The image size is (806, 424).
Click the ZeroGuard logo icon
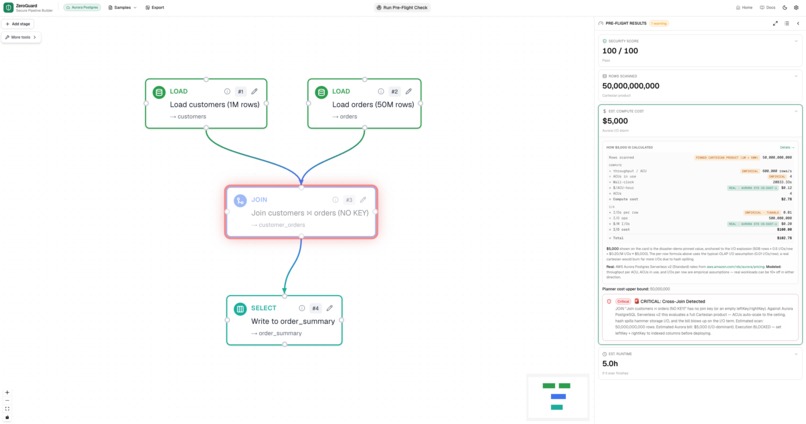(x=8, y=8)
